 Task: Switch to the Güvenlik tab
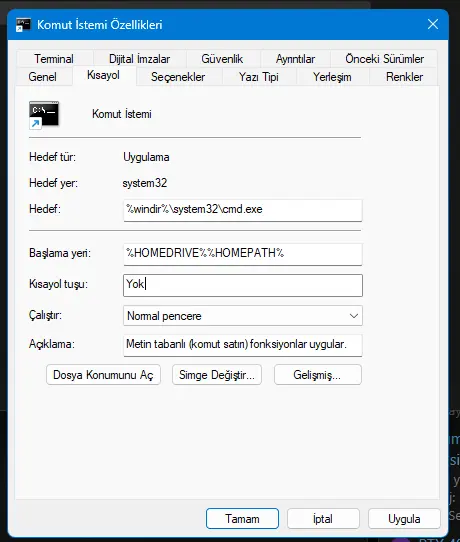pyautogui.click(x=222, y=58)
